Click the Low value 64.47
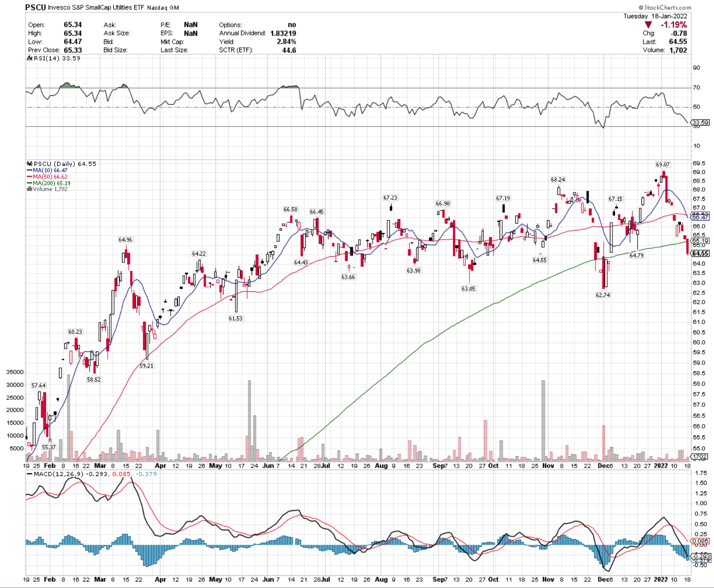The height and width of the screenshot is (588, 714). 73,42
